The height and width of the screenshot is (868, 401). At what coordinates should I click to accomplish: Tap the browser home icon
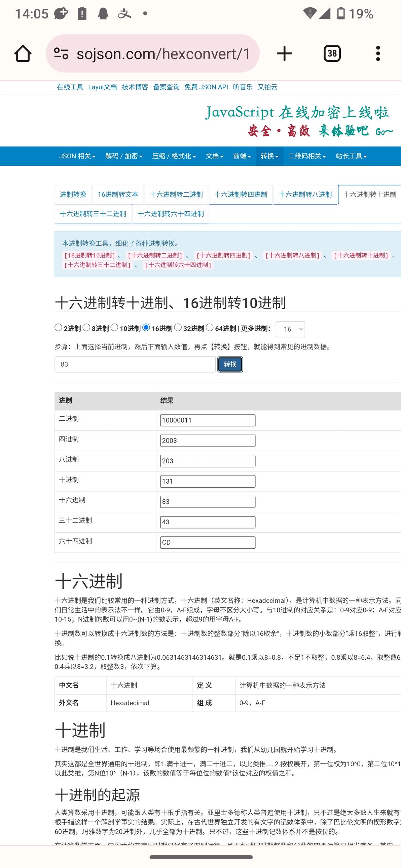[x=23, y=53]
